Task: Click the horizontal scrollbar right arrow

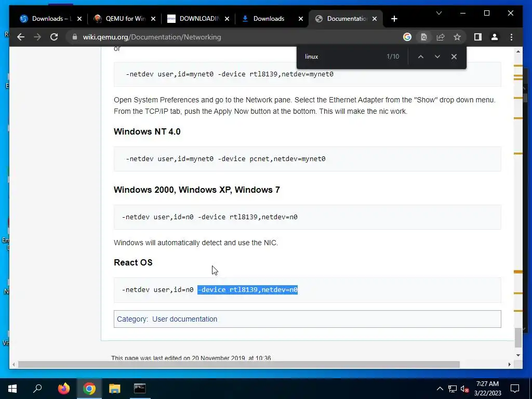Action: (509, 364)
